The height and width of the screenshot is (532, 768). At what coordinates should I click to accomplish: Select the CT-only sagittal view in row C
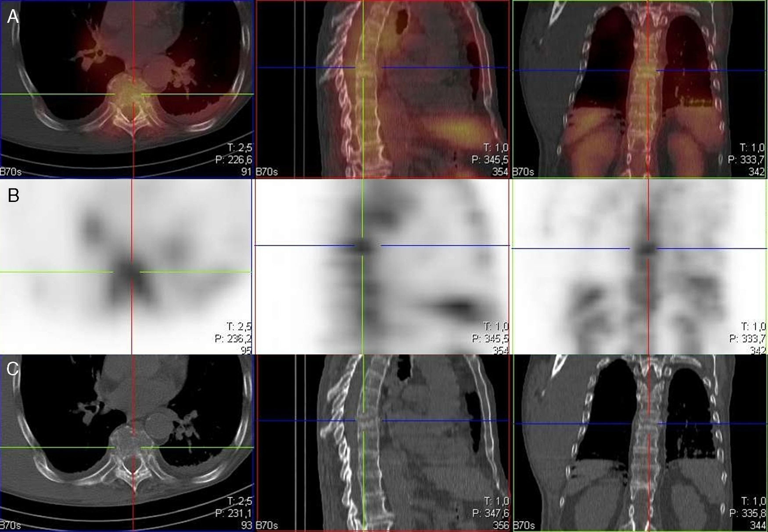[382, 443]
